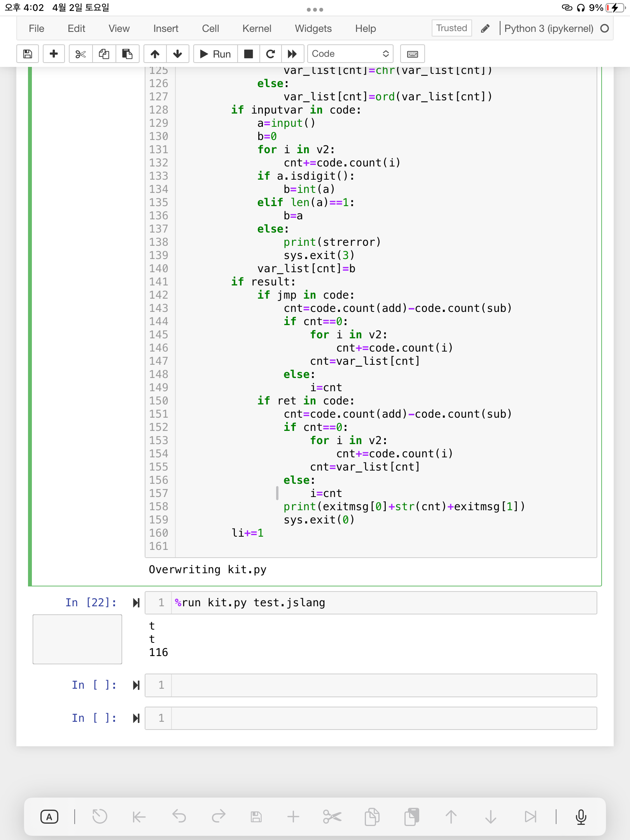This screenshot has width=630, height=840.
Task: Restart the kernel using refresh icon
Action: [271, 54]
